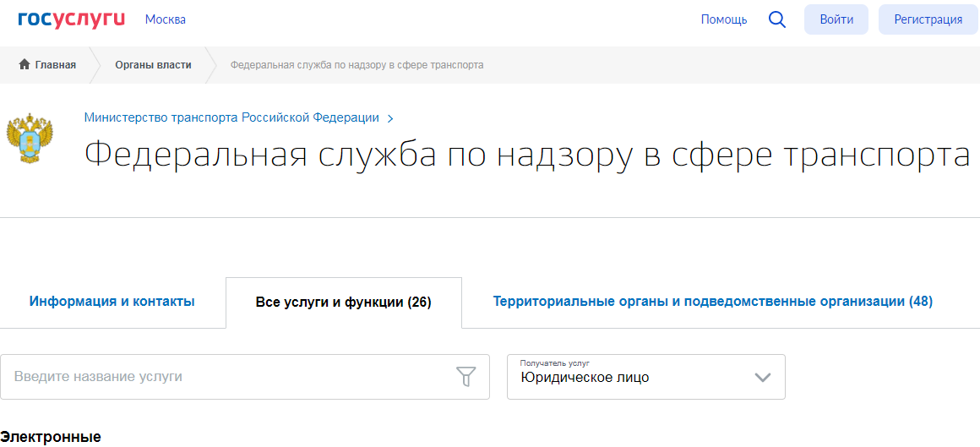Select the Все услуги и функции (26) tab

[343, 303]
